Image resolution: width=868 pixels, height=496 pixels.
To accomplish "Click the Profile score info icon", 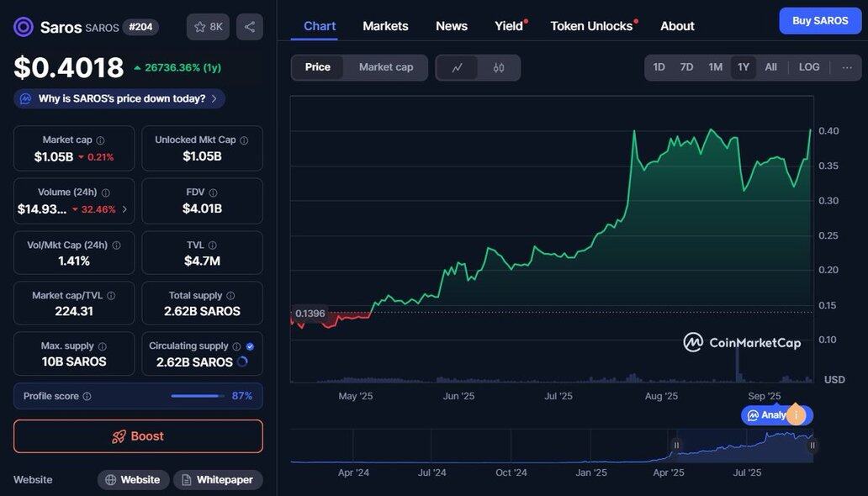I will tap(87, 396).
